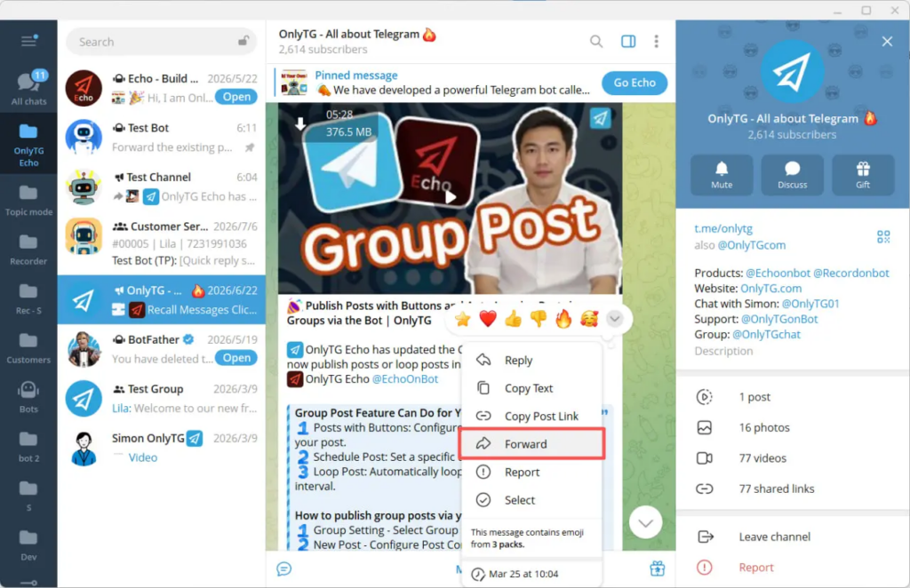The image size is (910, 588).
Task: Open the All chats folder
Action: (28, 88)
